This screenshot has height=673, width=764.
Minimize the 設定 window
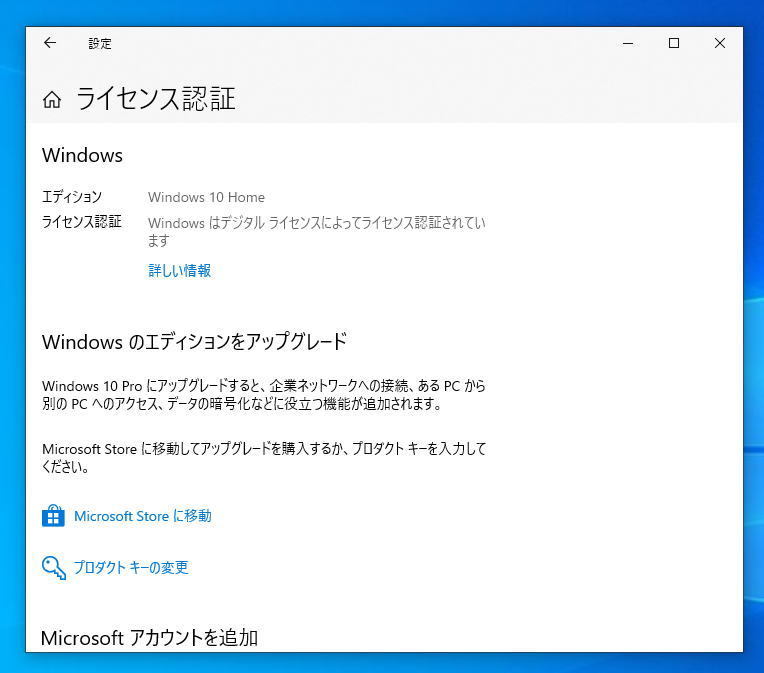point(628,43)
